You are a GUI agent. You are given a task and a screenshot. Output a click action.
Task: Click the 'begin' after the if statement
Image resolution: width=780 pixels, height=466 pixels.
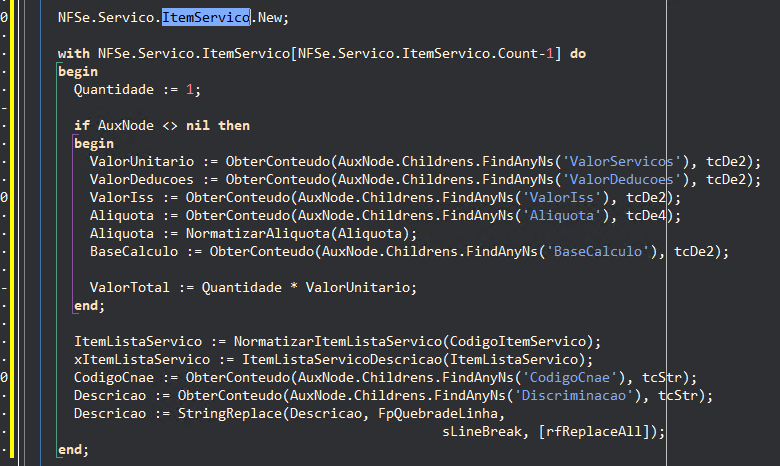point(94,143)
